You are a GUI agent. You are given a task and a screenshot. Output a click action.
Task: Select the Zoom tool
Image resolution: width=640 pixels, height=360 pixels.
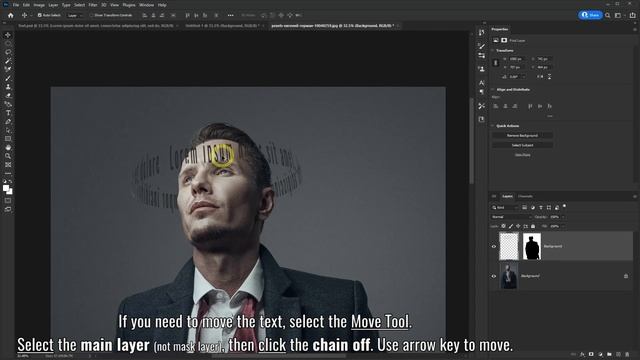8,156
